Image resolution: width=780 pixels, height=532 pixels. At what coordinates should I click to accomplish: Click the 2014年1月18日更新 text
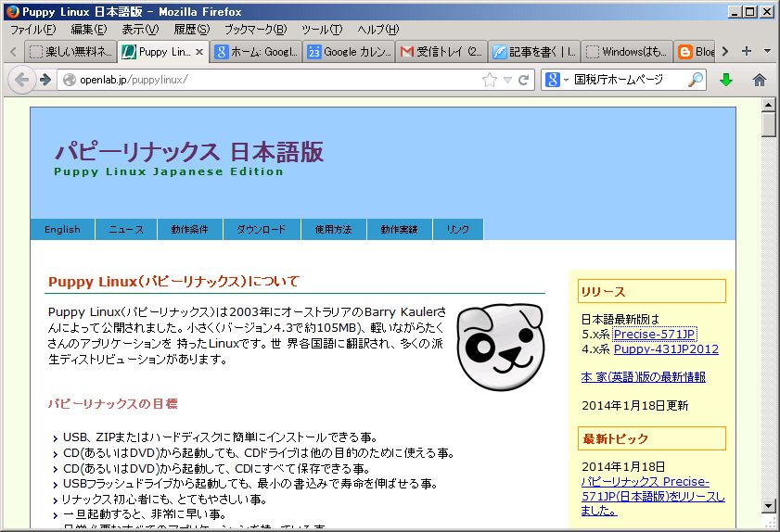(x=634, y=406)
